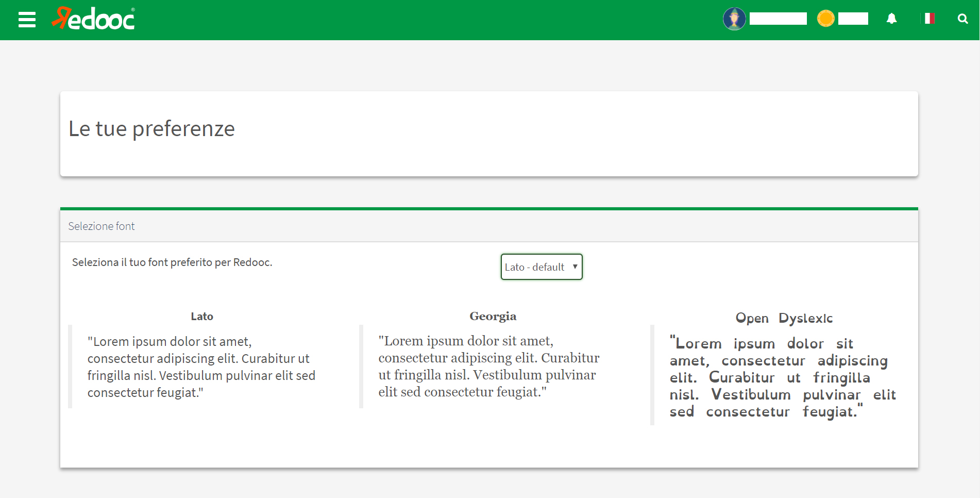
Task: Click the coin balance beside coin
Action: [x=853, y=19]
